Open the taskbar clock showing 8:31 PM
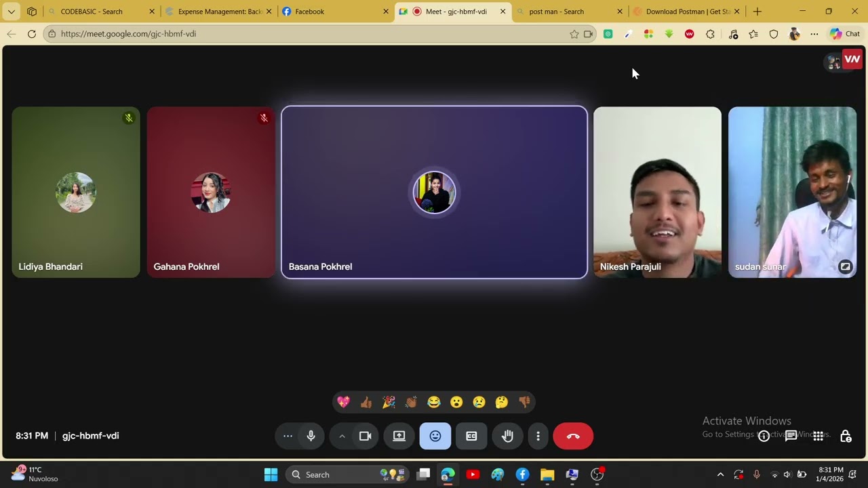The height and width of the screenshot is (488, 868). [831, 474]
